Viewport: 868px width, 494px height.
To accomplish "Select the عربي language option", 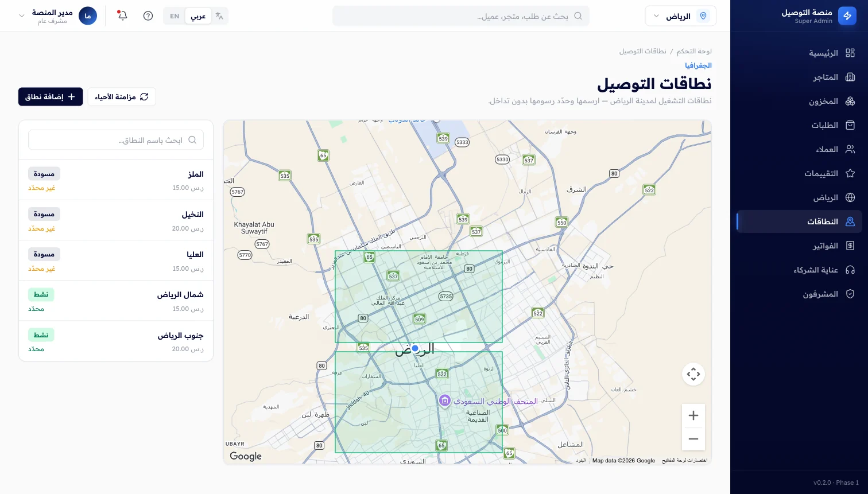I will point(198,16).
